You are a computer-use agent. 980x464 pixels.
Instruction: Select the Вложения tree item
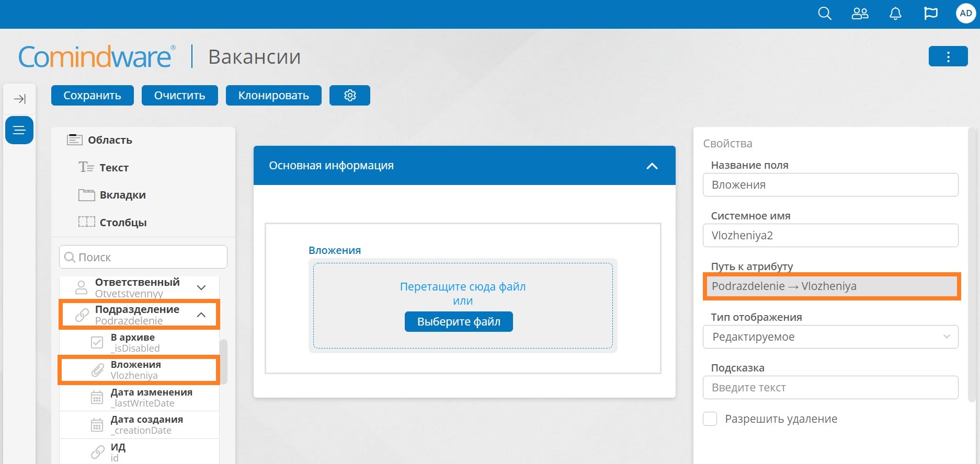139,370
